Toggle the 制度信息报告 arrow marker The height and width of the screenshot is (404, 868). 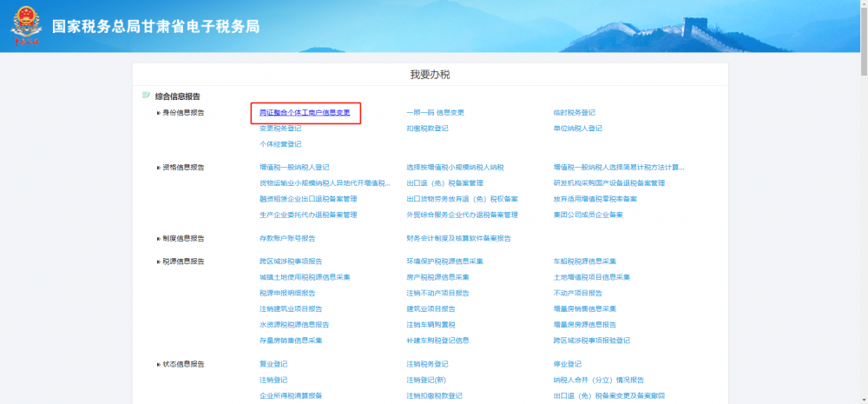pos(159,238)
